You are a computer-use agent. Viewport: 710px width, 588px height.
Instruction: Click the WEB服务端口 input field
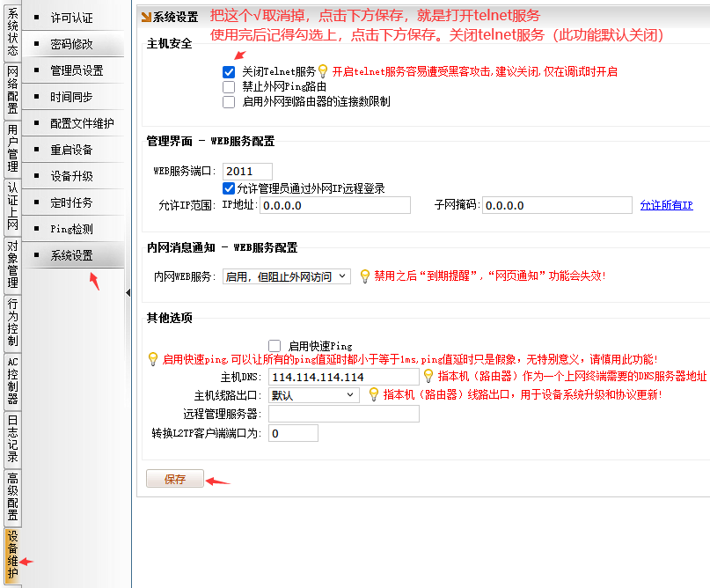247,171
